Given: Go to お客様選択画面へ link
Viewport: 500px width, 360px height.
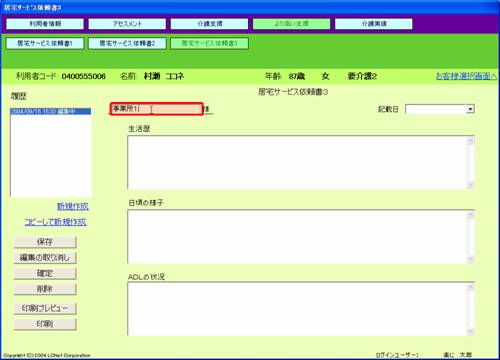Looking at the screenshot, I should [x=466, y=76].
